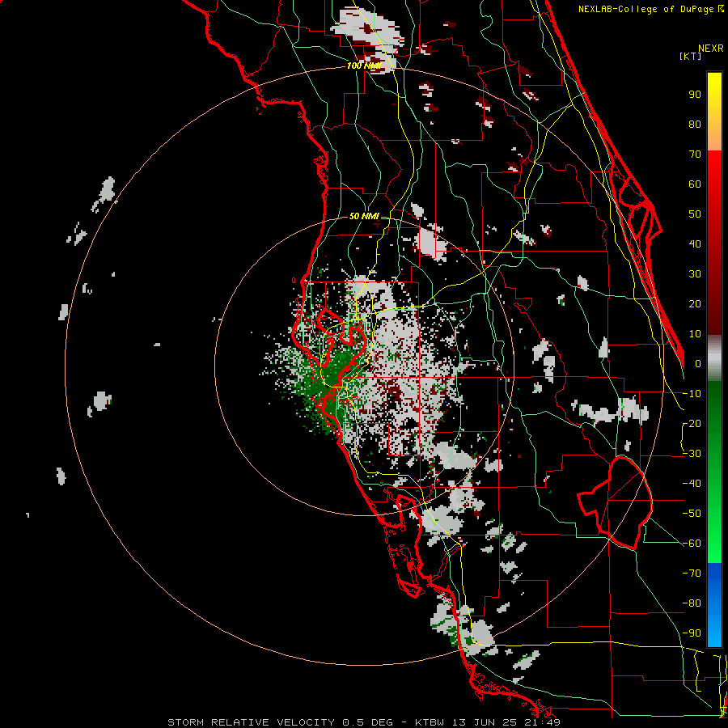
Task: Pick the bright red segment of the color bar
Action: tap(714, 170)
